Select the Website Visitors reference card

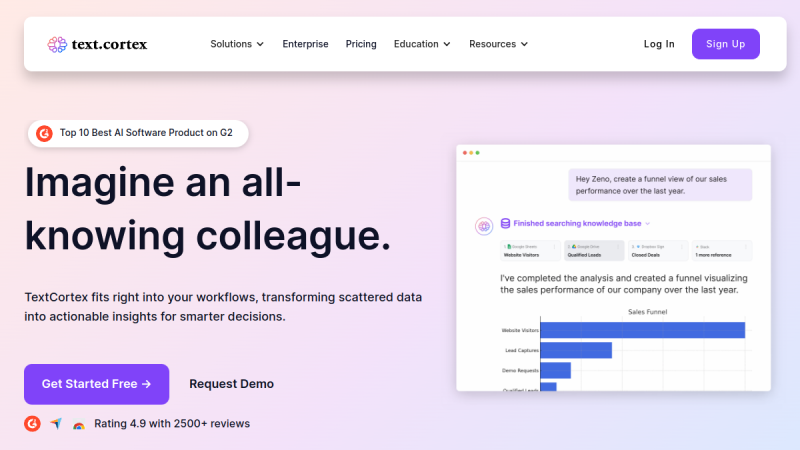(530, 251)
